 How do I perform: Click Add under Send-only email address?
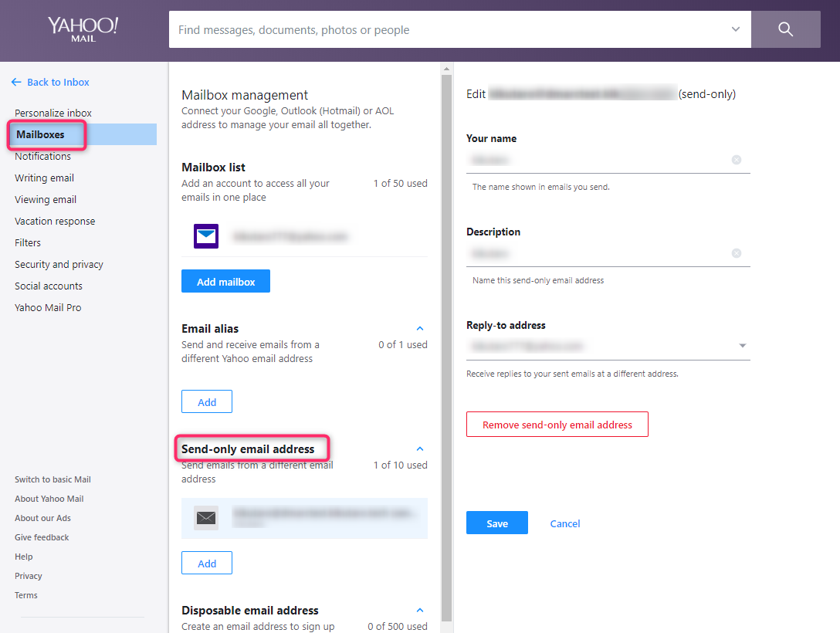[x=207, y=563]
